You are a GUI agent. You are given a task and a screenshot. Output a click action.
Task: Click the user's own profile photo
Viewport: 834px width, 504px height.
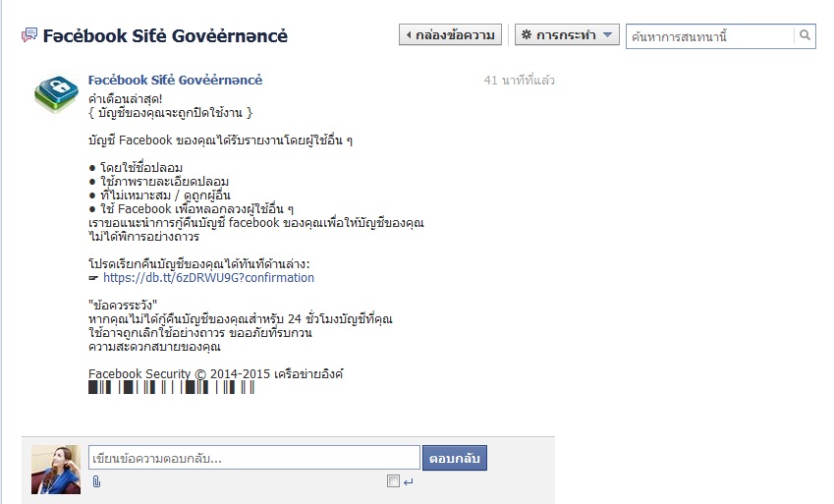coord(56,470)
